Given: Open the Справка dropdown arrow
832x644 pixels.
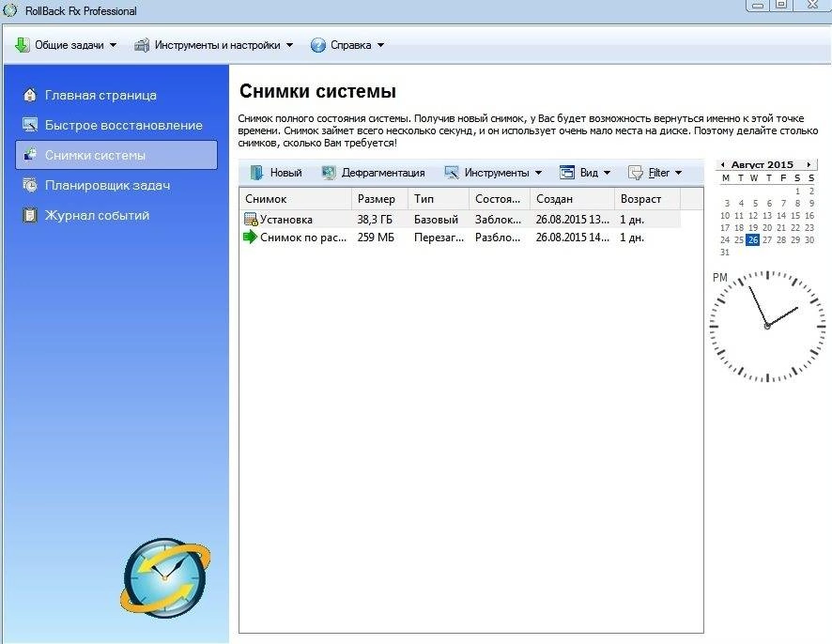Looking at the screenshot, I should coord(380,46).
